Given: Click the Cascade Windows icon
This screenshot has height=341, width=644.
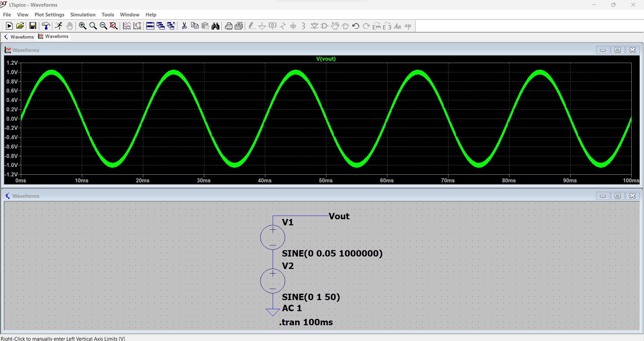Looking at the screenshot, I should point(161,26).
